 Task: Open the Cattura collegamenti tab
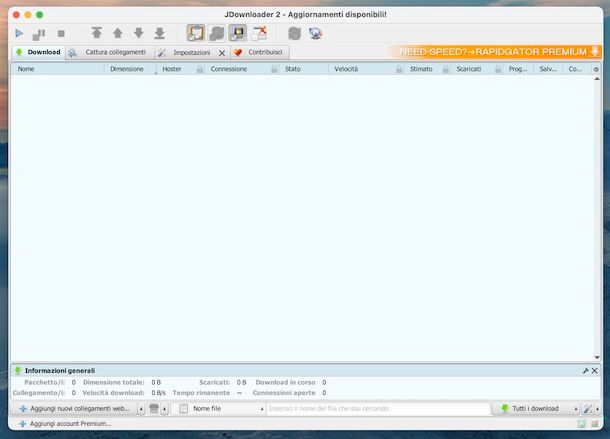tap(110, 53)
